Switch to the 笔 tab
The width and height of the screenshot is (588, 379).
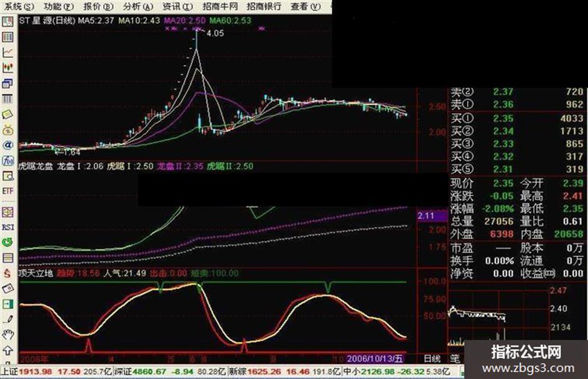point(455,358)
